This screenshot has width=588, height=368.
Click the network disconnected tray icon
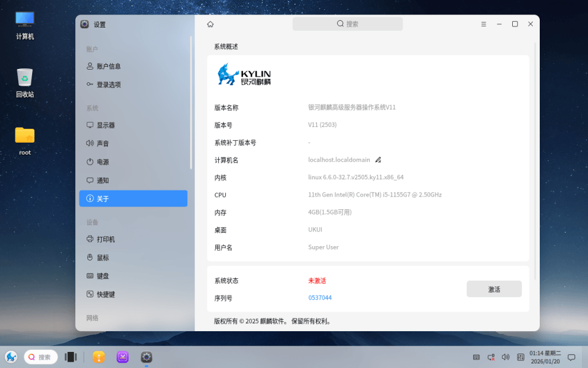tap(491, 357)
